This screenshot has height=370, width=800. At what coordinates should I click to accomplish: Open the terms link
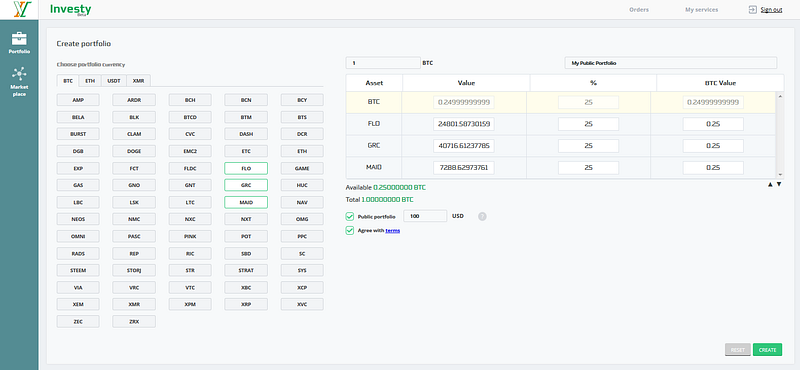tap(392, 231)
